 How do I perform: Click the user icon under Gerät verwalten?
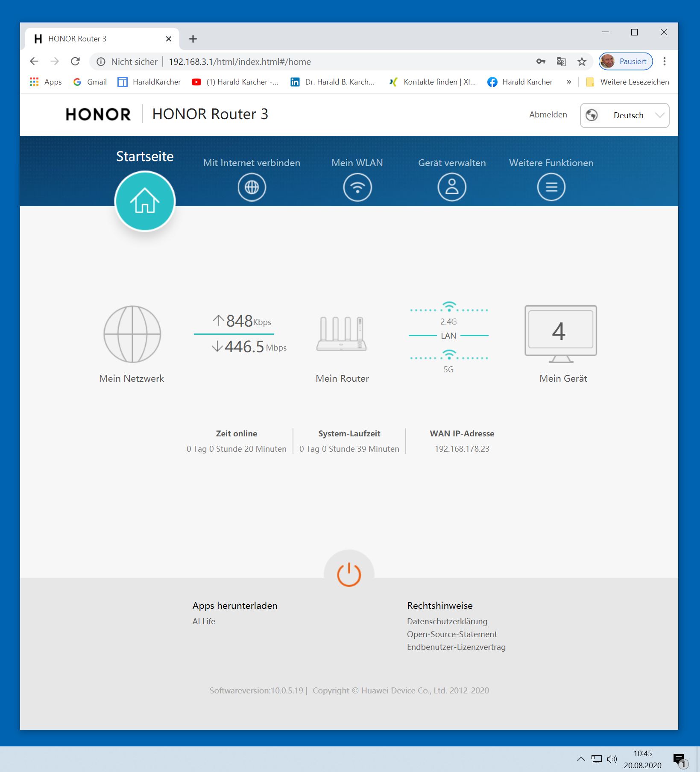click(x=452, y=187)
